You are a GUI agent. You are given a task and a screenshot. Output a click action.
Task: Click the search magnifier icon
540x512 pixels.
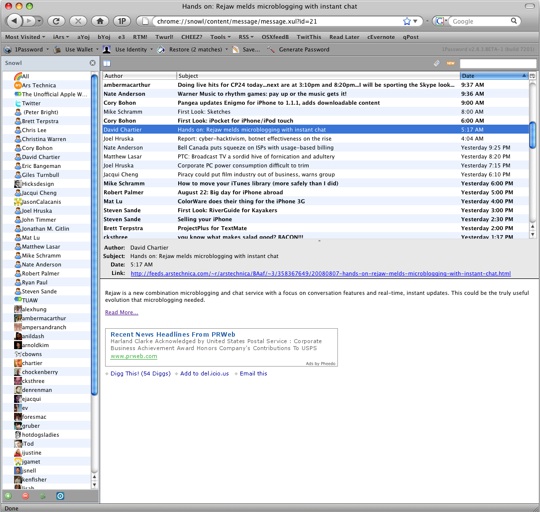(x=513, y=21)
